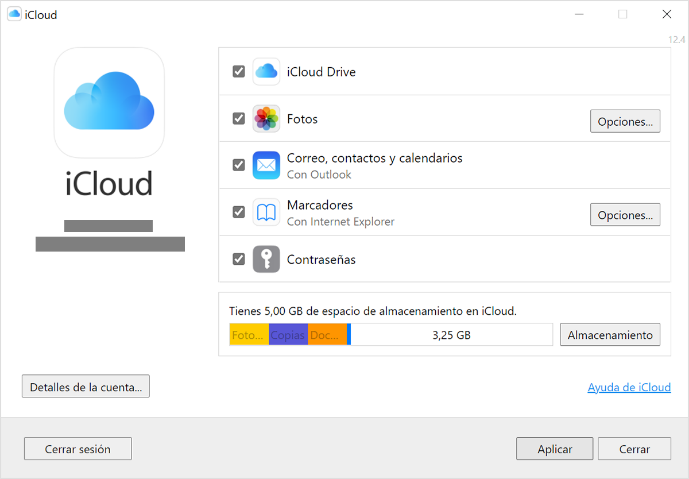Open the Ayuda de iCloud link
This screenshot has width=689, height=479.
pos(629,387)
